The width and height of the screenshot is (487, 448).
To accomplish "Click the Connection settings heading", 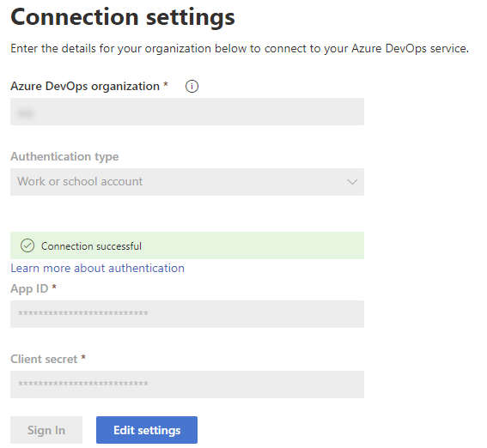I will [x=123, y=17].
